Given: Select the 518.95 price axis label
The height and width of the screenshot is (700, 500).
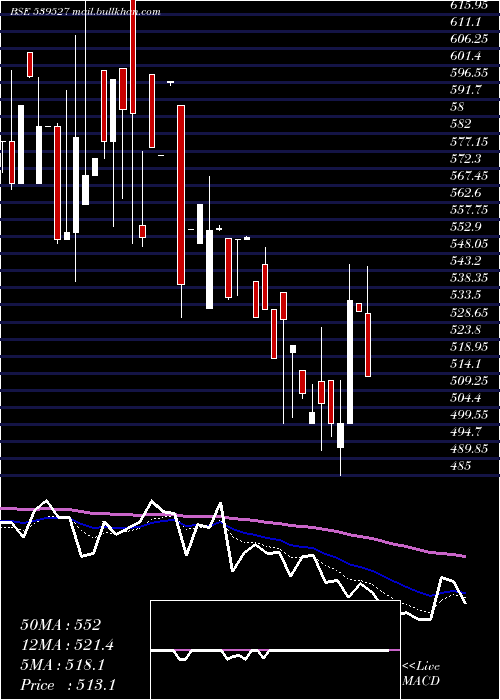Looking at the screenshot, I should (469, 346).
